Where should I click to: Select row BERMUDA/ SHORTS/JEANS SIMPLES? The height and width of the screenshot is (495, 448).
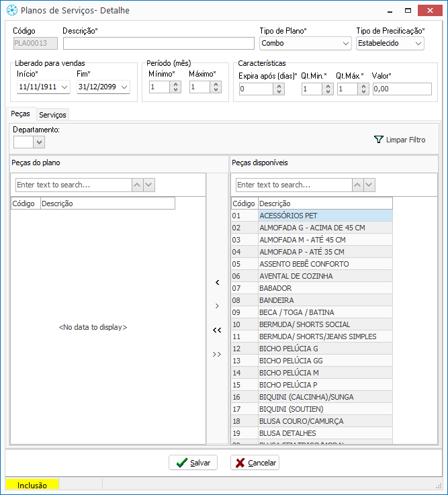(x=312, y=336)
